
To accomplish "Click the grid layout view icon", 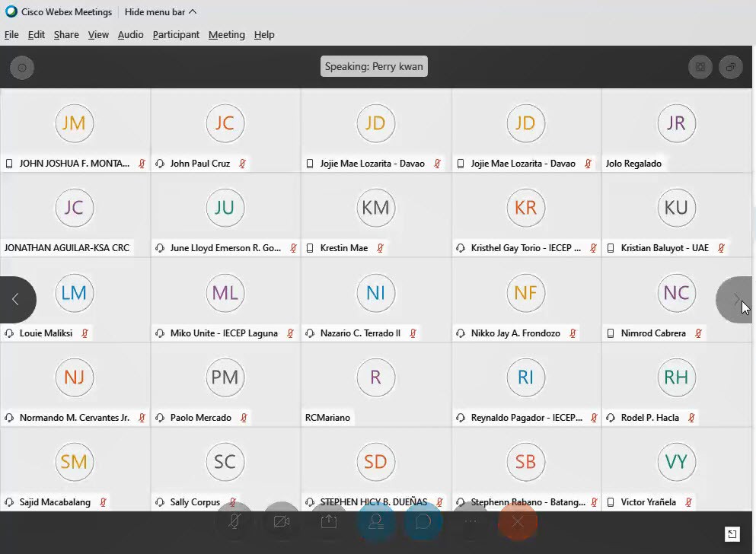I will coord(700,67).
